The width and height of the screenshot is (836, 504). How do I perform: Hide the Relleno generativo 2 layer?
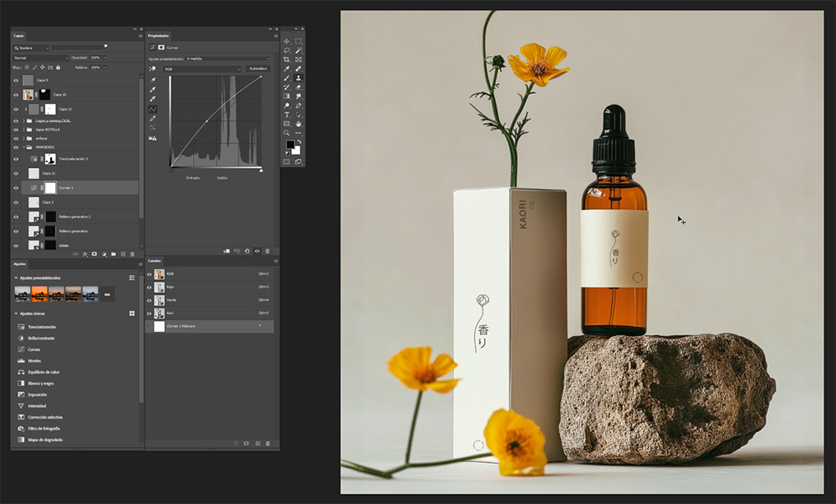[x=16, y=216]
